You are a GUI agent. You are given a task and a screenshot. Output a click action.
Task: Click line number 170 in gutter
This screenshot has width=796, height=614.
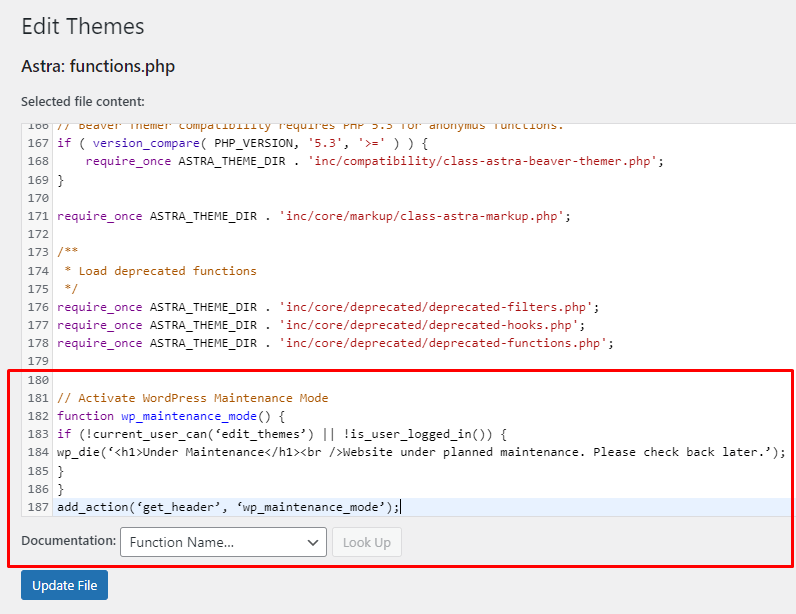point(38,198)
